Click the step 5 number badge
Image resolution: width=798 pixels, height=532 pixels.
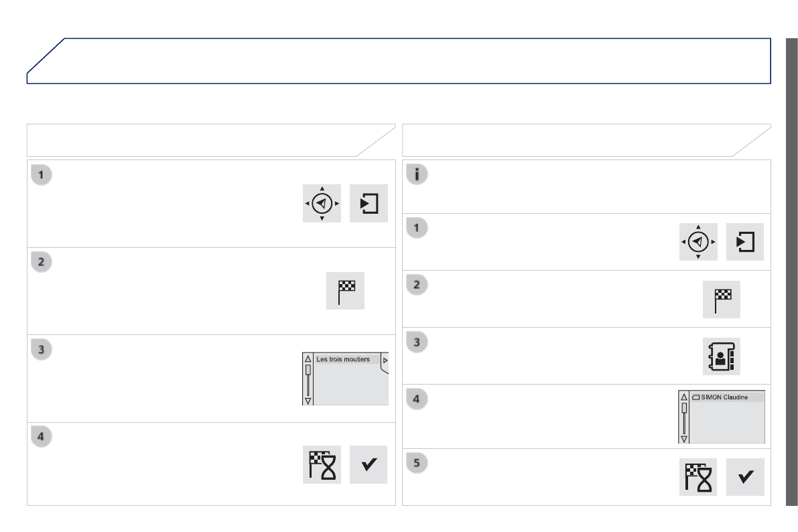(x=417, y=463)
